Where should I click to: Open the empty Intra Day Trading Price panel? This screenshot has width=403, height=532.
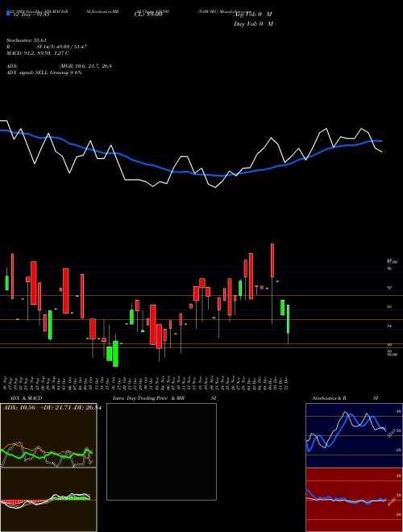(x=161, y=451)
